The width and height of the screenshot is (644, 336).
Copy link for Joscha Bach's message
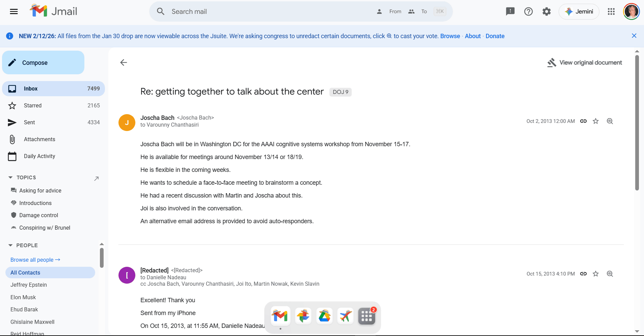[x=583, y=121]
